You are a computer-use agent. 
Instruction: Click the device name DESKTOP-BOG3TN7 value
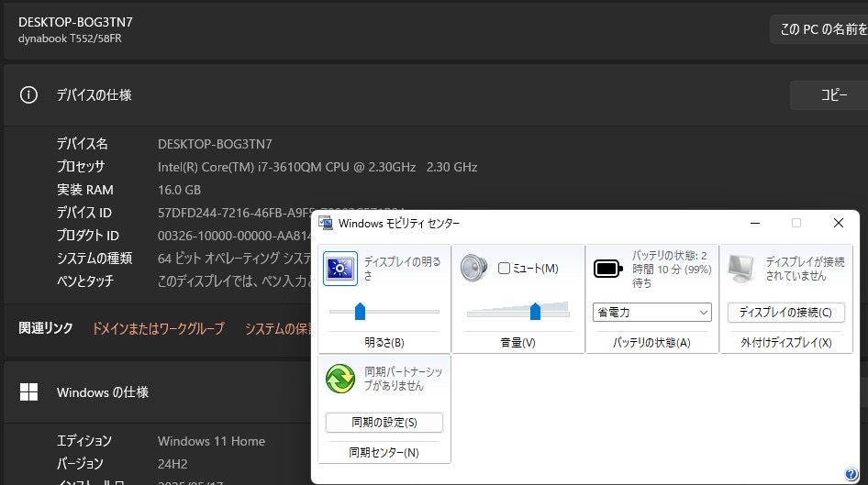coord(215,144)
